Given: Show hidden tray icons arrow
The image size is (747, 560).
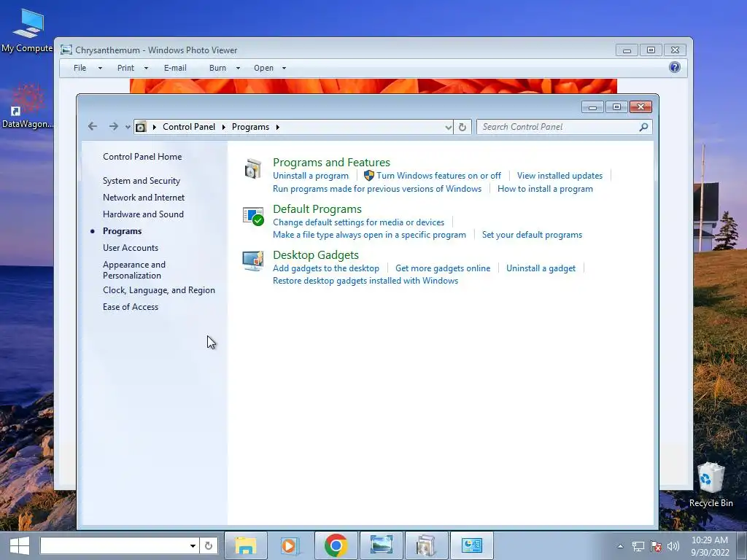Looking at the screenshot, I should coord(620,546).
